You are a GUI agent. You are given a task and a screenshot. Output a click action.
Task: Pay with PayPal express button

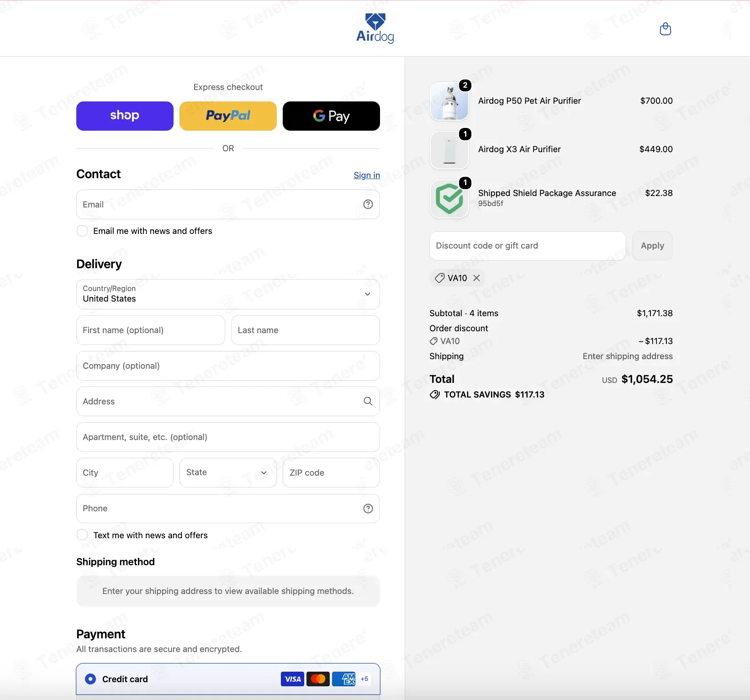coord(228,116)
